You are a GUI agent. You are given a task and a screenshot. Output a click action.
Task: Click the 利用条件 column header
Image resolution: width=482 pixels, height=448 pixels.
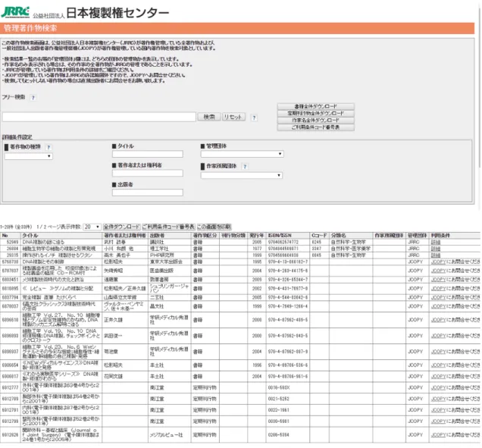pos(455,236)
